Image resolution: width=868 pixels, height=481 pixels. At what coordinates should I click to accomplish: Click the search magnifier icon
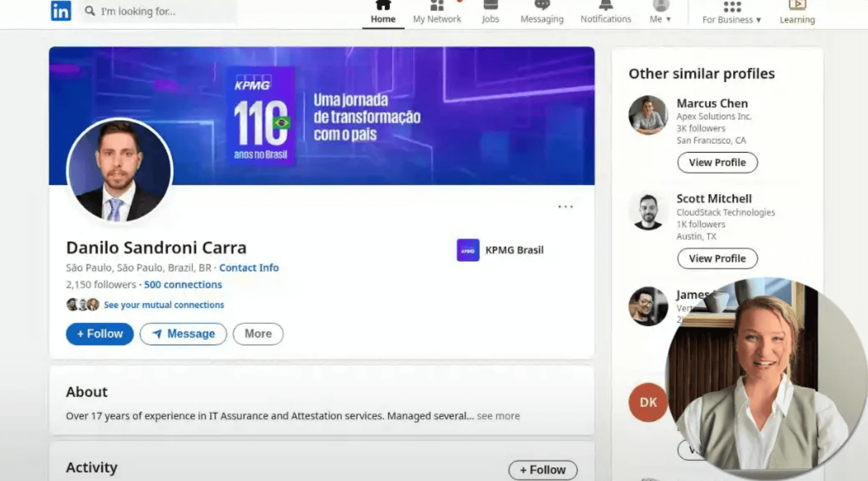point(90,11)
